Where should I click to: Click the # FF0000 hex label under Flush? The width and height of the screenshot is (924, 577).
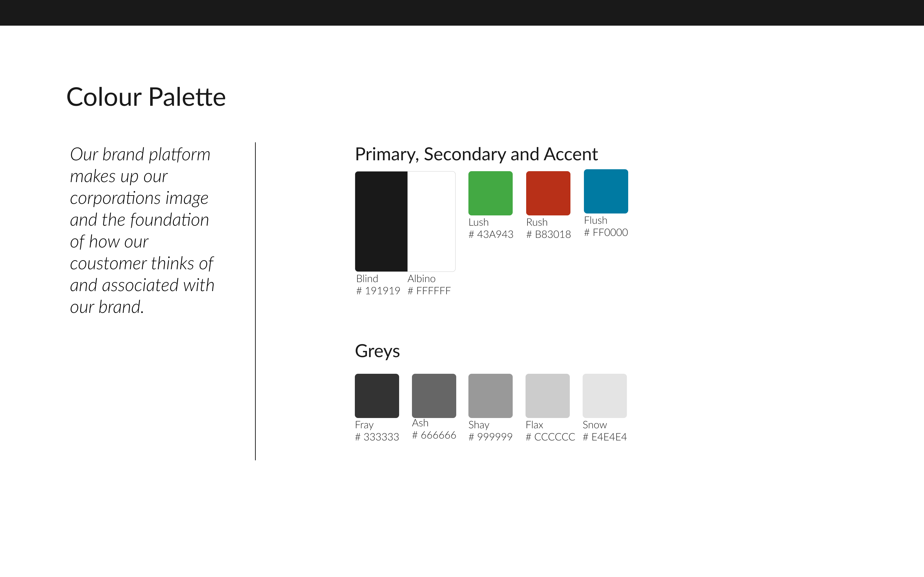click(x=606, y=232)
